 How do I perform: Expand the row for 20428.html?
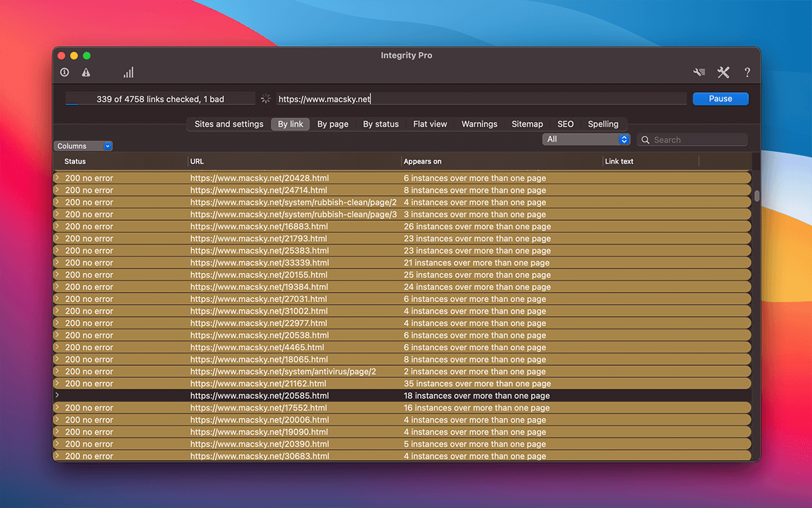click(x=57, y=178)
